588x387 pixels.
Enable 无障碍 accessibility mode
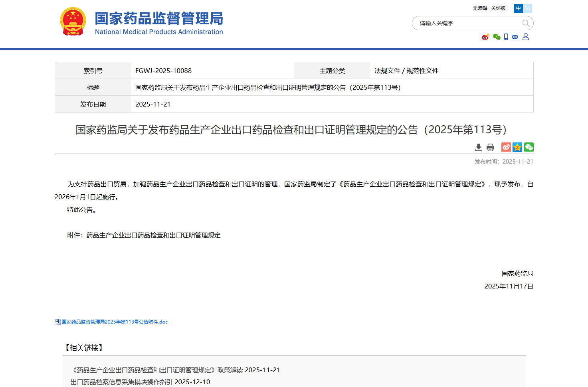click(x=479, y=8)
